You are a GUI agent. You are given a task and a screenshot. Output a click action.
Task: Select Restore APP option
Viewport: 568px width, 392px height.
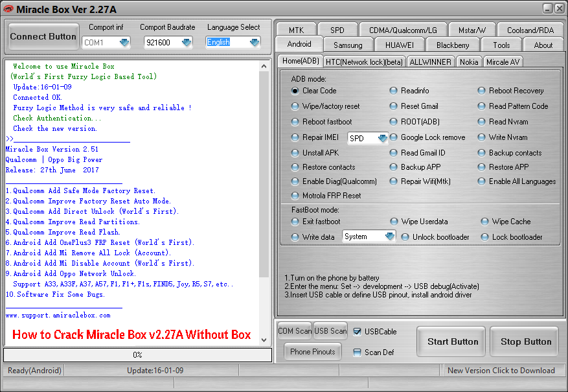tap(481, 167)
